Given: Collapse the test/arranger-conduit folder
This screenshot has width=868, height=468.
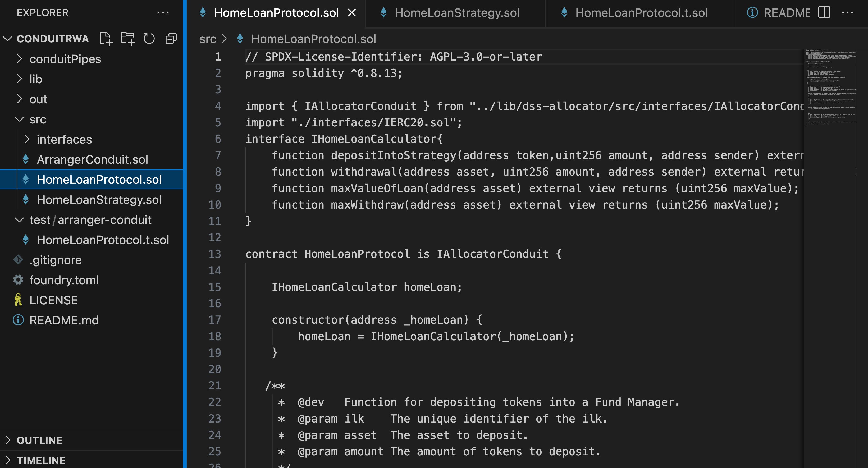Looking at the screenshot, I should click(19, 220).
